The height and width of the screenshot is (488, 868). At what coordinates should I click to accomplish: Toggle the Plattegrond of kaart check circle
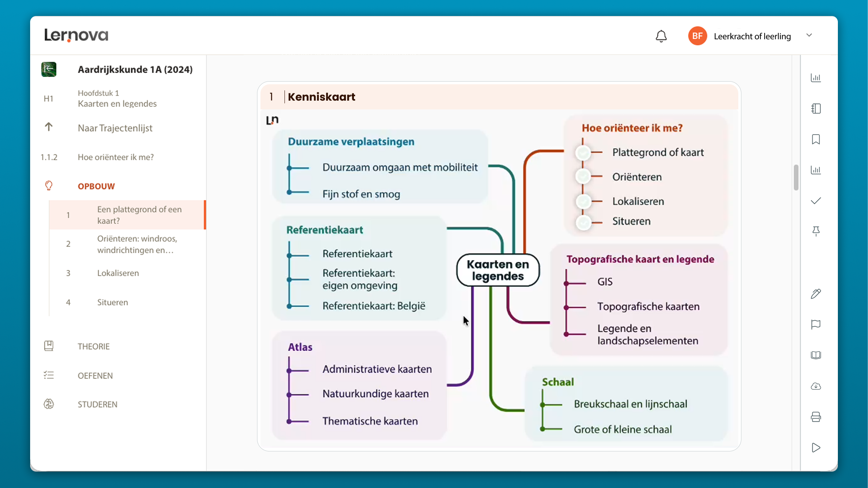(583, 153)
